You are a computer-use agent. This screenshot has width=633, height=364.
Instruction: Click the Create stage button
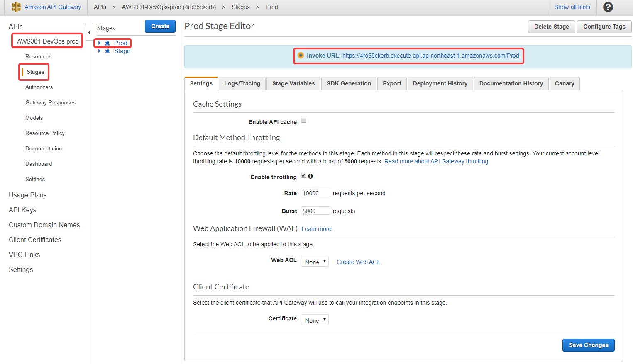pos(160,26)
